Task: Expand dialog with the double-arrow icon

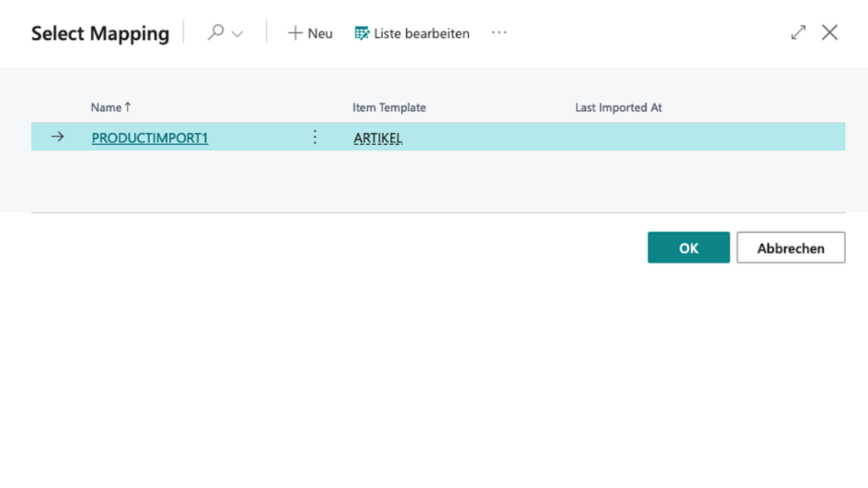Action: pos(798,33)
